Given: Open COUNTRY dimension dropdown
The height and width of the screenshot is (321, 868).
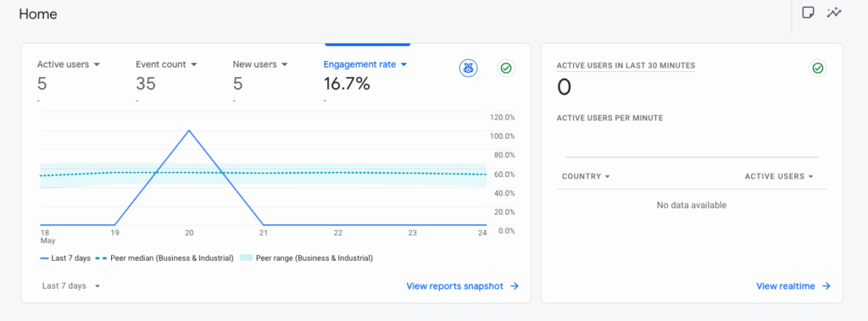Looking at the screenshot, I should click(586, 176).
